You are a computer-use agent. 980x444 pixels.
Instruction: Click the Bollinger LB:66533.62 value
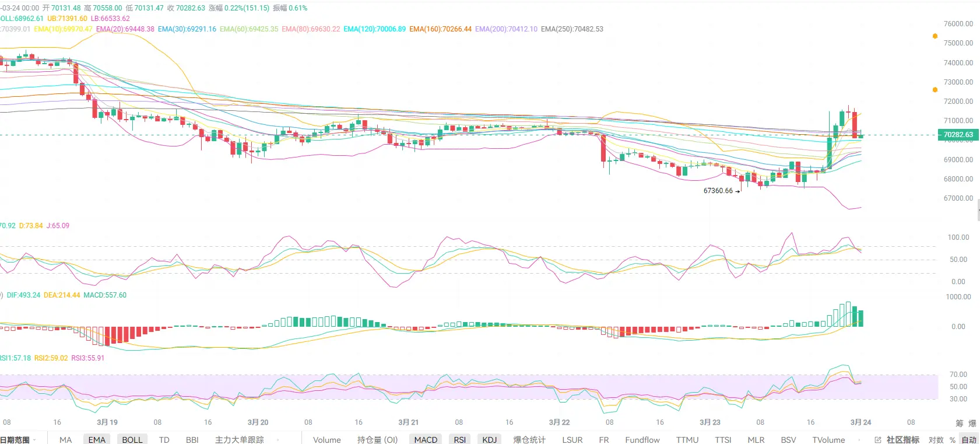click(110, 19)
